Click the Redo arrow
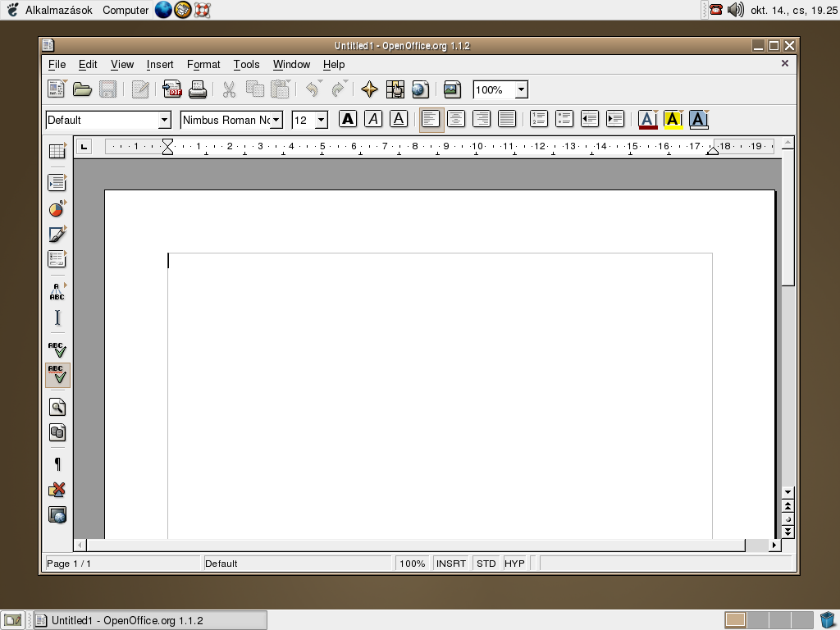 [x=339, y=89]
